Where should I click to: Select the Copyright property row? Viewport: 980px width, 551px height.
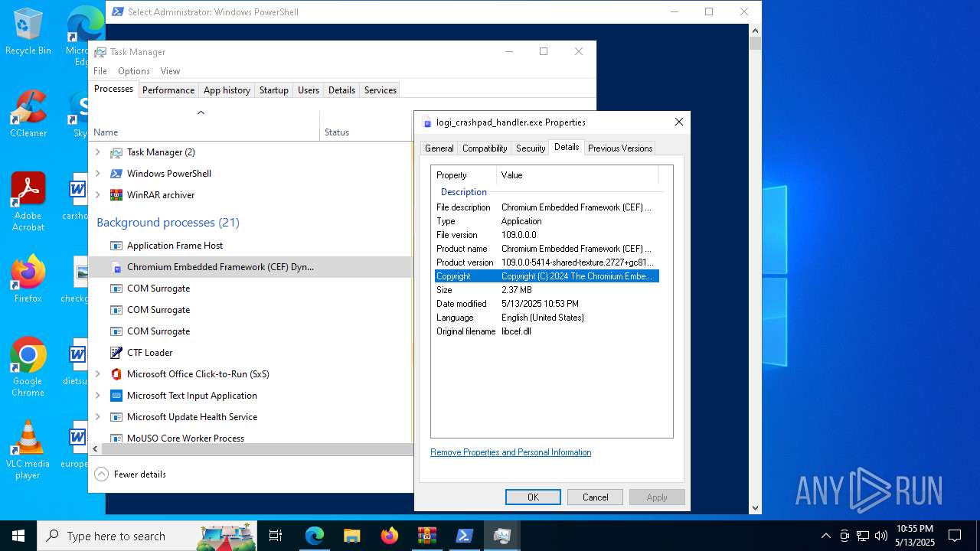coord(547,276)
